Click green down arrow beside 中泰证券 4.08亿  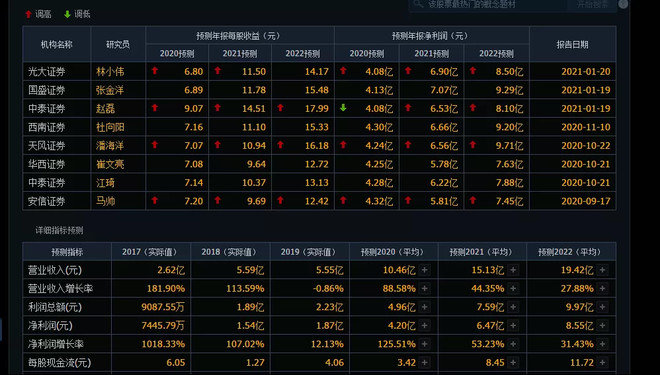[343, 108]
